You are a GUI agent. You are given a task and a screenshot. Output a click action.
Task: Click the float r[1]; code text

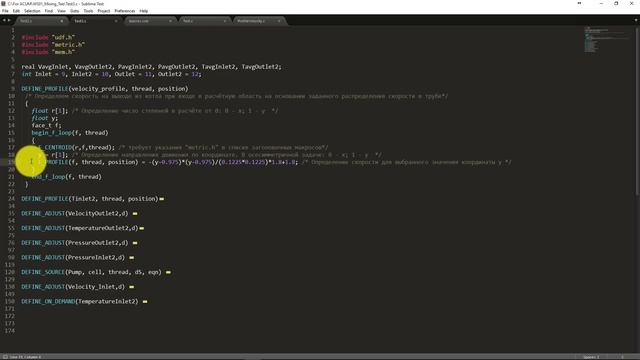coord(50,111)
